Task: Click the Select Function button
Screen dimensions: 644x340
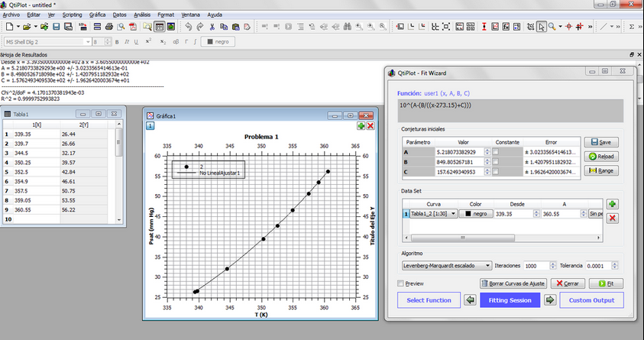Action: pyautogui.click(x=429, y=300)
